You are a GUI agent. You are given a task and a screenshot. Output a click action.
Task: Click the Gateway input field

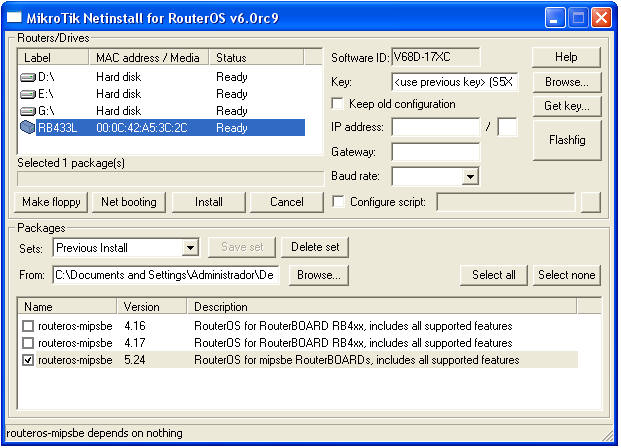436,152
